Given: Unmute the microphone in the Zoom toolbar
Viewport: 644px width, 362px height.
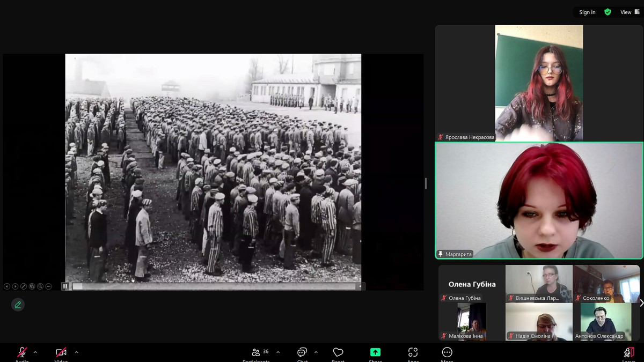Looking at the screenshot, I should [x=22, y=352].
